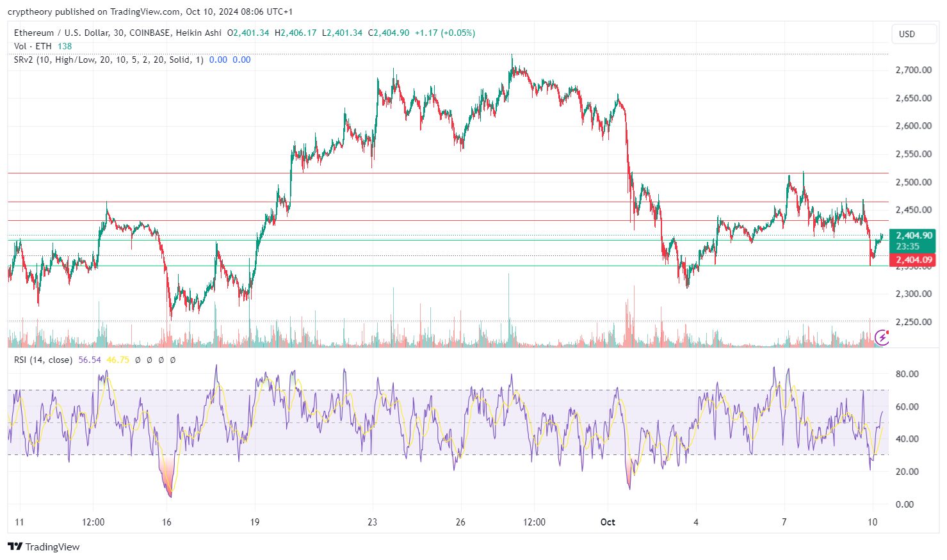Click the 2,450.00 price axis label
This screenshot has height=560, width=947.
(x=913, y=210)
